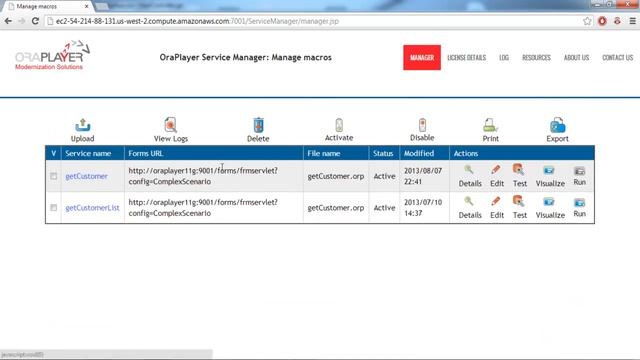Click the Print icon
640x360 pixels.
pos(490,125)
